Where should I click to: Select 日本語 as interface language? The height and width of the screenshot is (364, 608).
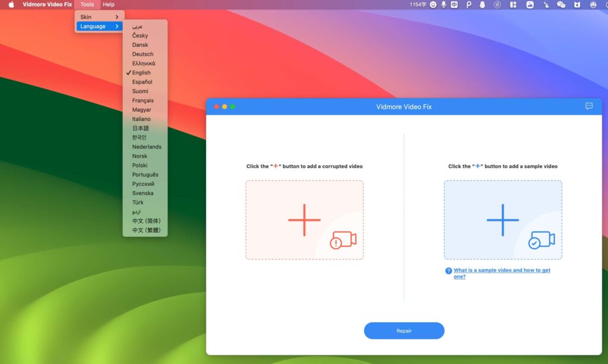coord(141,128)
